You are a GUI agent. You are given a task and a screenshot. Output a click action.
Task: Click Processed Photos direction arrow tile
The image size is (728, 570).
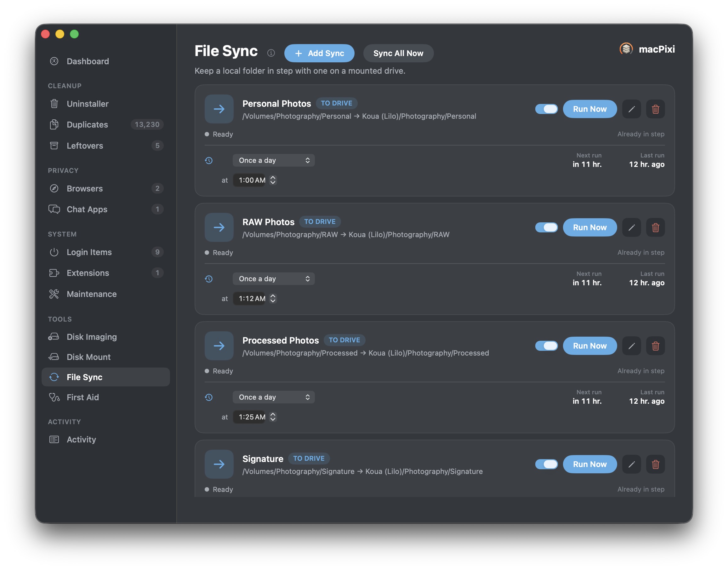219,346
